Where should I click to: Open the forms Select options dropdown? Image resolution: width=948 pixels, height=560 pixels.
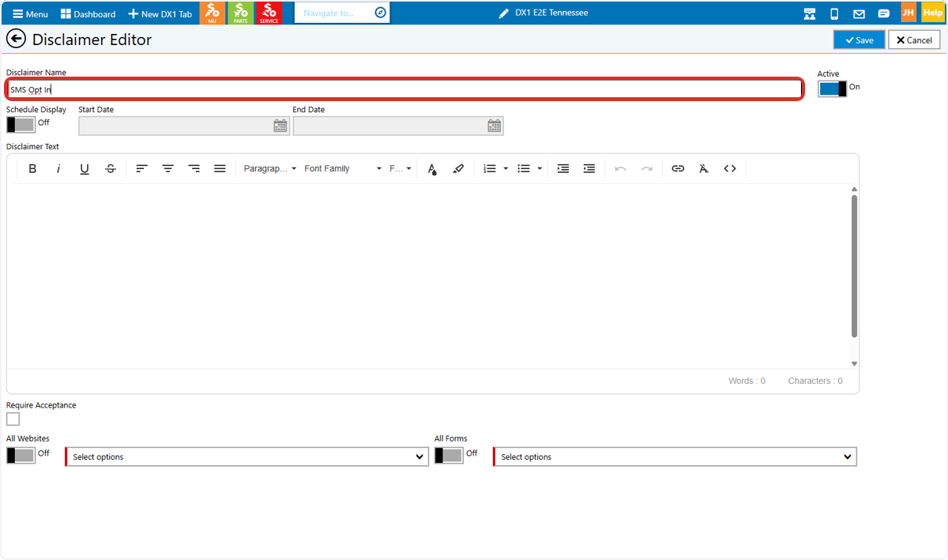pyautogui.click(x=675, y=457)
